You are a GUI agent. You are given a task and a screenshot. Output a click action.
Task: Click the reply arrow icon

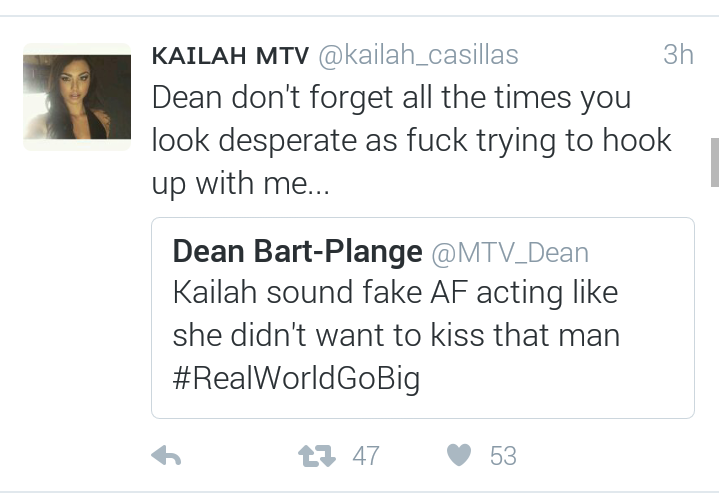(166, 456)
